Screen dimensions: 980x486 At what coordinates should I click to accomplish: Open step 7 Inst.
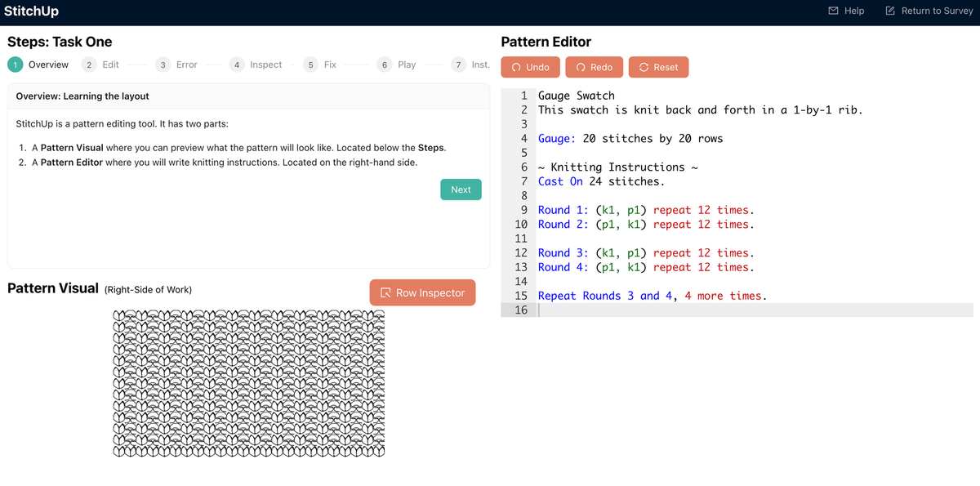(471, 65)
